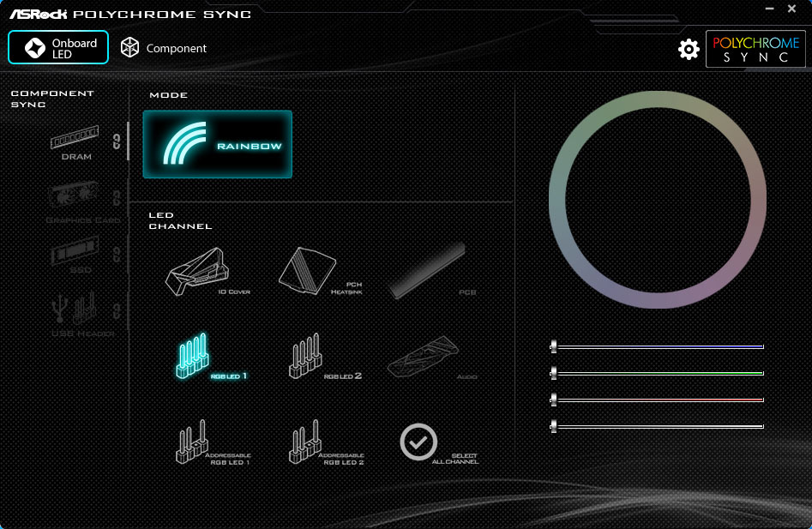Select the PCB LED channel
812x529 pixels.
(x=432, y=272)
